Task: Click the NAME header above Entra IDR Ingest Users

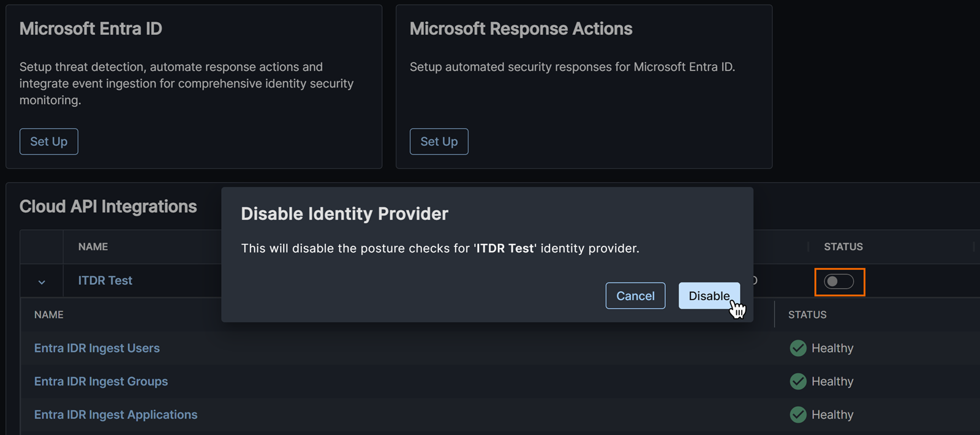Action: [x=49, y=315]
